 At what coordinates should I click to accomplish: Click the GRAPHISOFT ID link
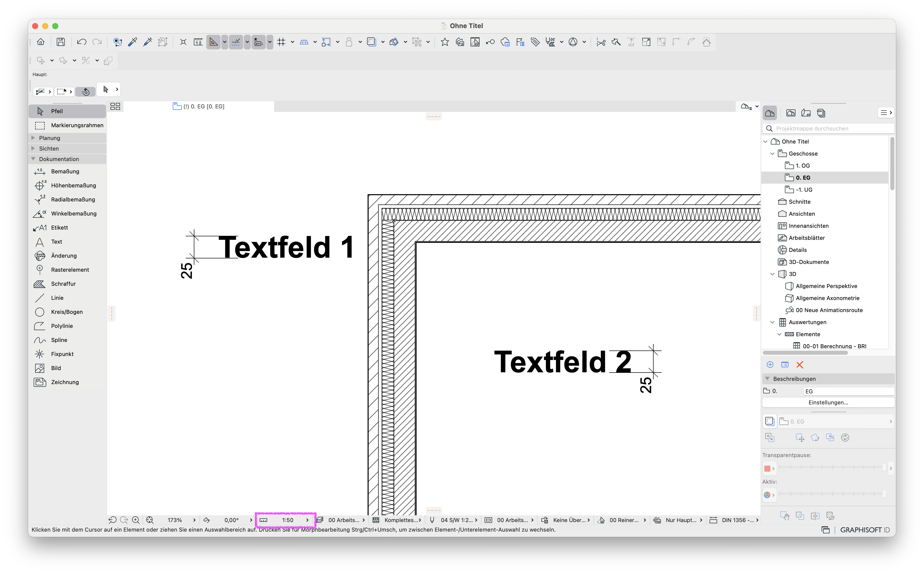[865, 530]
